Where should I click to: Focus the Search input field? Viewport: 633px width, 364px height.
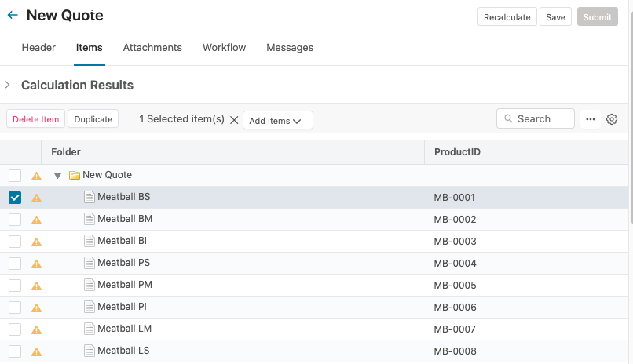542,119
